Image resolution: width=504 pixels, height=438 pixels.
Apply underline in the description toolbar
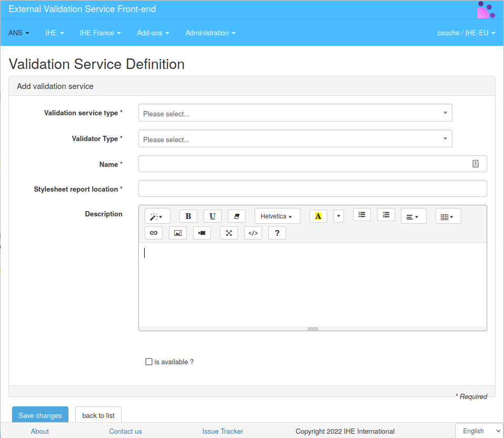click(212, 216)
